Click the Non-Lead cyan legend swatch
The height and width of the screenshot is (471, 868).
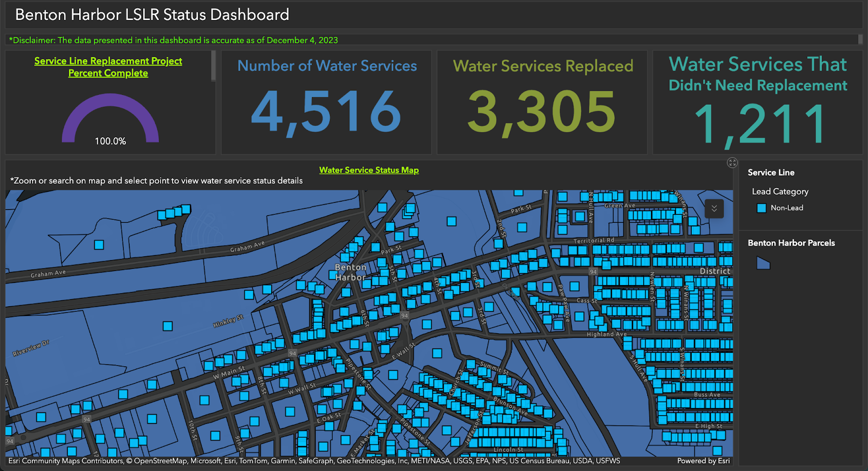pyautogui.click(x=761, y=208)
